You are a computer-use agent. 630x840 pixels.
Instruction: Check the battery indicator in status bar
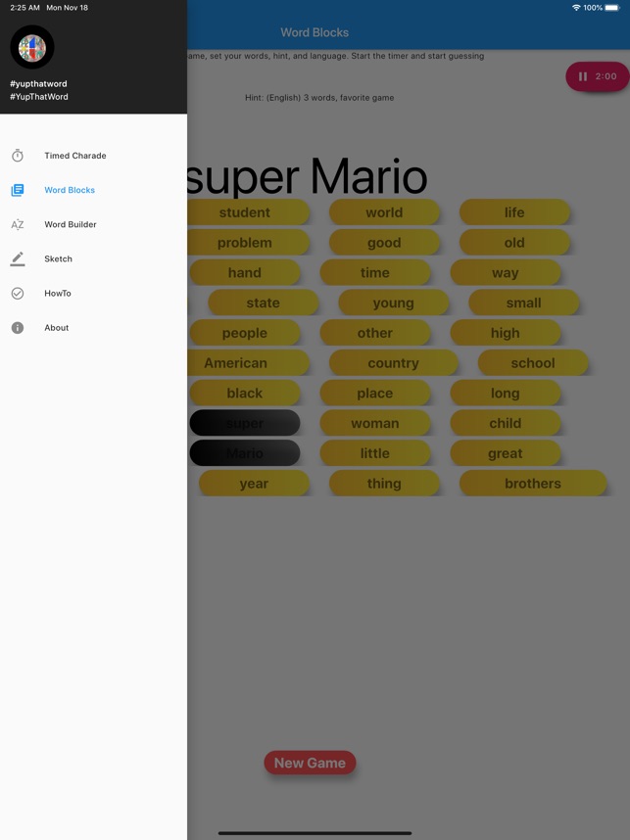pos(611,8)
